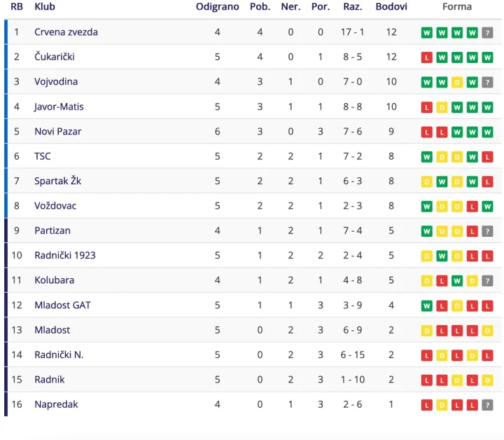Image resolution: width=504 pixels, height=440 pixels.
Task: Click the Forma column header
Action: pyautogui.click(x=456, y=6)
